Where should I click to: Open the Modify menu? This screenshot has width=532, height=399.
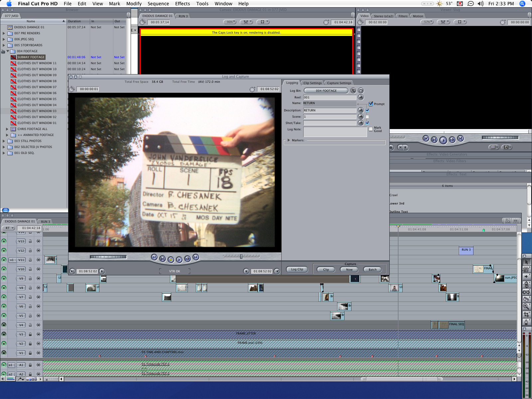point(134,4)
